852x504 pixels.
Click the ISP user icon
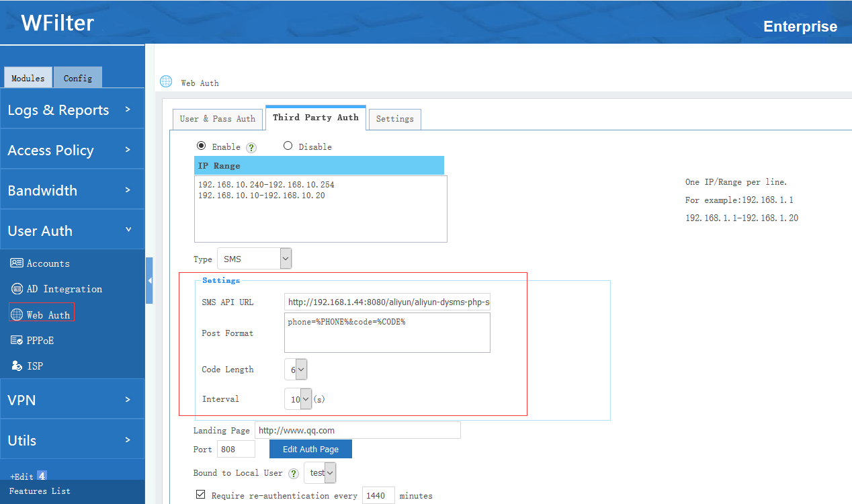click(x=17, y=366)
